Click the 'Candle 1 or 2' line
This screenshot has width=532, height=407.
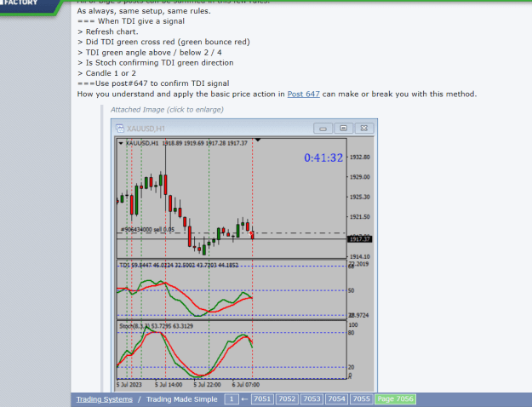click(x=107, y=73)
